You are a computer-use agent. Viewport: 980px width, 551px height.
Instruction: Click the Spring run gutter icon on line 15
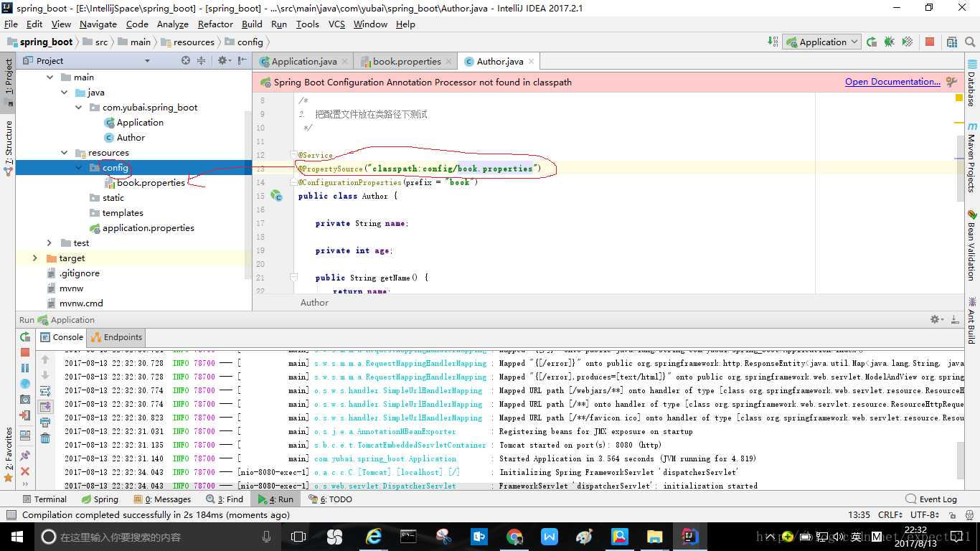coord(275,195)
